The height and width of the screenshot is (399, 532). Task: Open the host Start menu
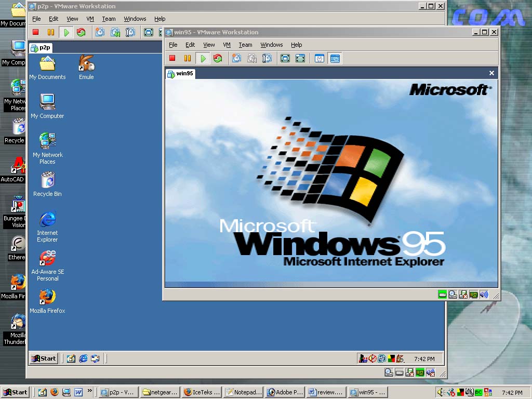[15, 392]
